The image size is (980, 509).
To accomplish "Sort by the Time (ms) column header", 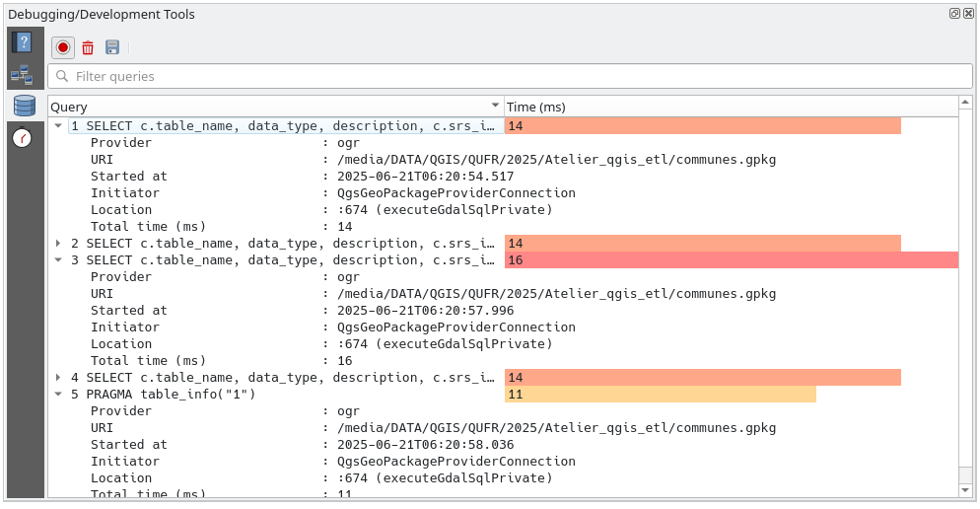I will [x=730, y=107].
